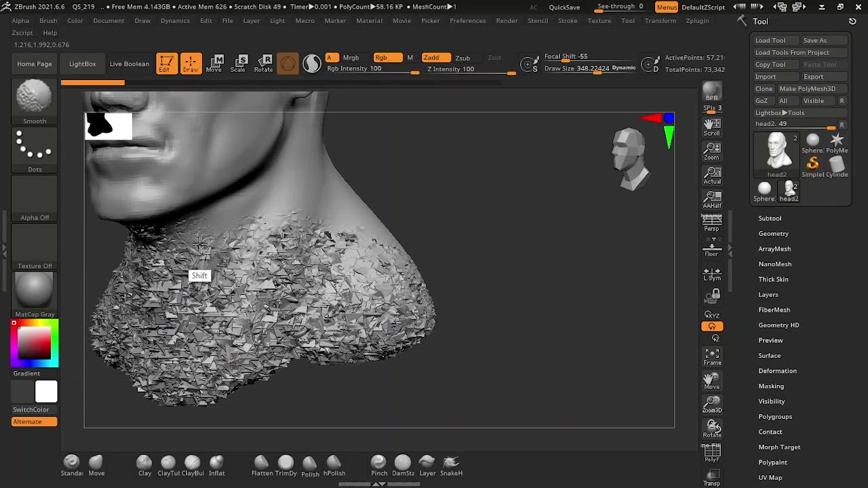The image size is (868, 488).
Task: Toggle Mrgb mode
Action: [351, 58]
